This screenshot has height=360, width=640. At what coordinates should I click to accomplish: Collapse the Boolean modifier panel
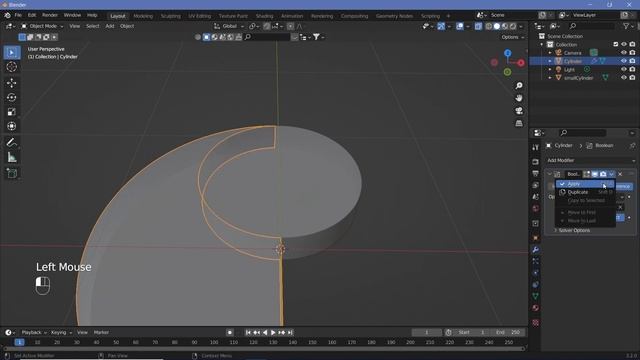[x=549, y=174]
